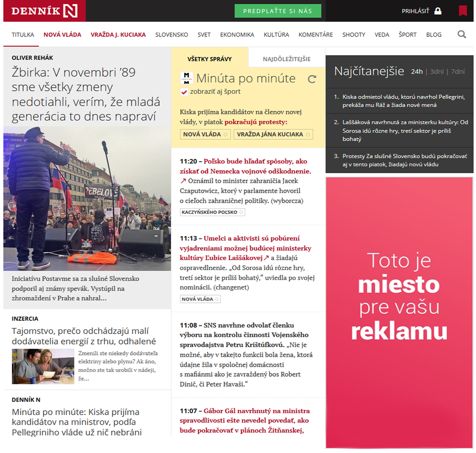Select the 3dni most-read filter
This screenshot has height=453, width=476.
point(437,72)
